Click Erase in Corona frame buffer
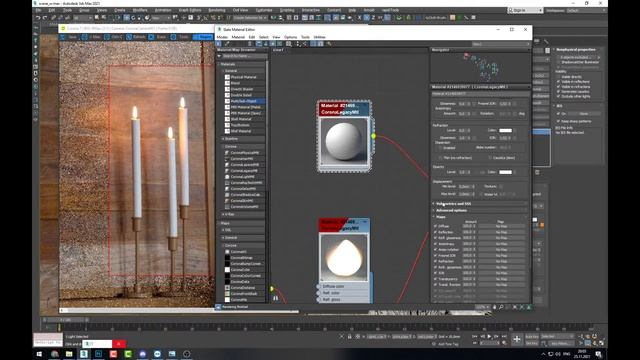 pos(158,37)
